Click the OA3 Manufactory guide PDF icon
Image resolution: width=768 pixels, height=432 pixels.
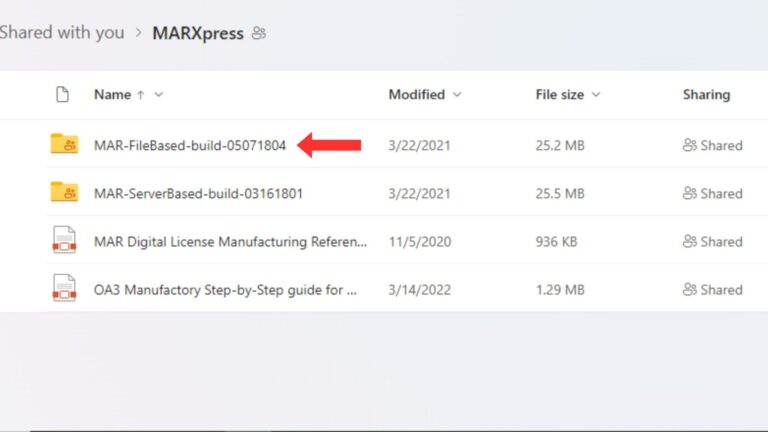[64, 289]
